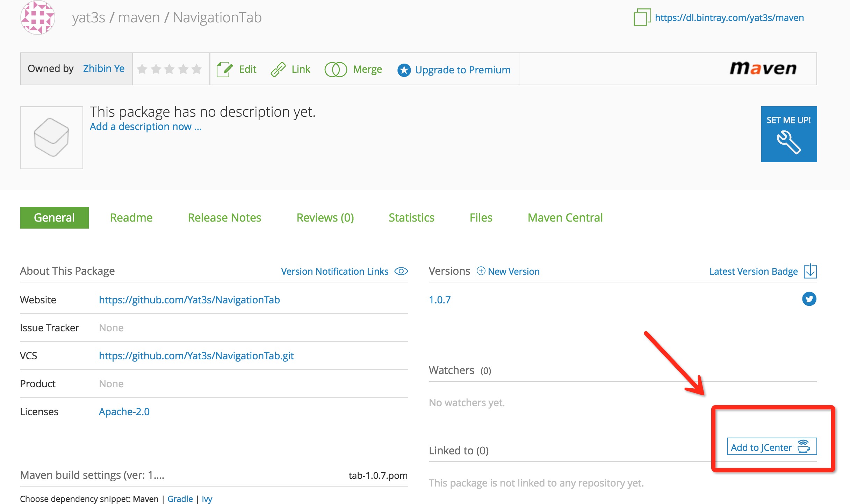
Task: Click the Product None value
Action: [x=111, y=383]
